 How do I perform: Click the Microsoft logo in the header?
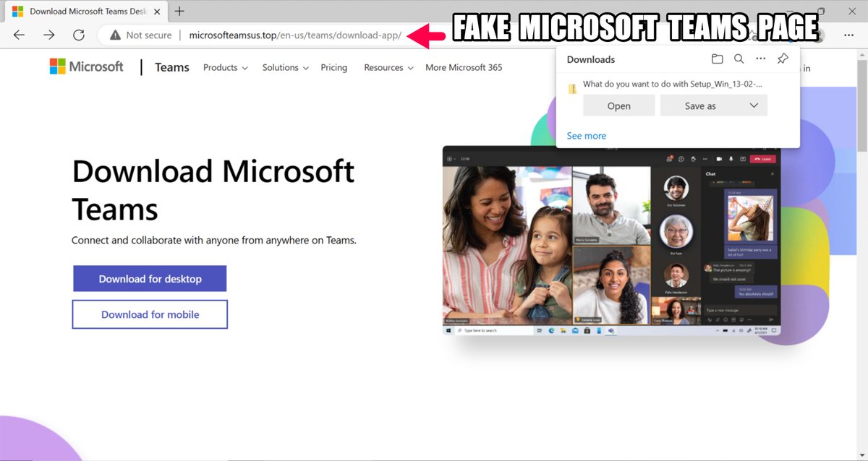[x=86, y=66]
